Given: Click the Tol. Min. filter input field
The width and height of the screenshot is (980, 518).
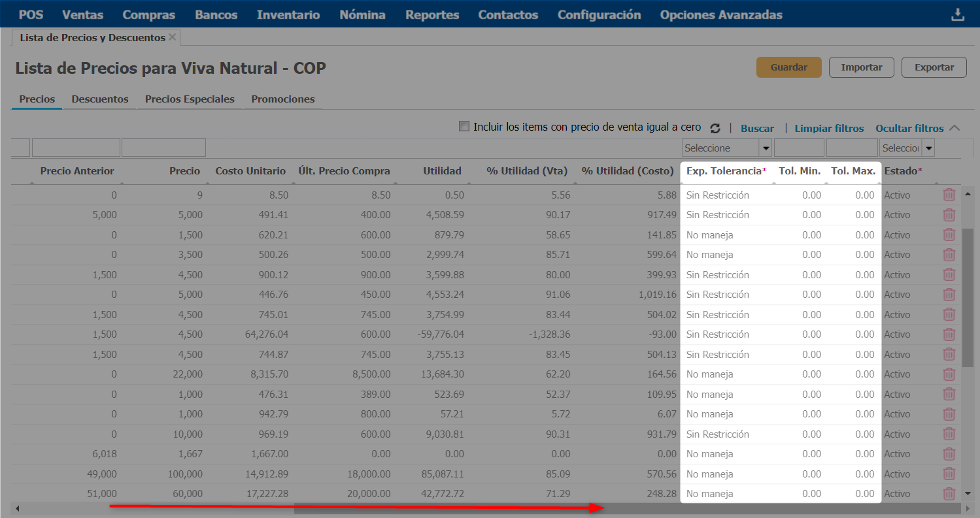Looking at the screenshot, I should [799, 148].
